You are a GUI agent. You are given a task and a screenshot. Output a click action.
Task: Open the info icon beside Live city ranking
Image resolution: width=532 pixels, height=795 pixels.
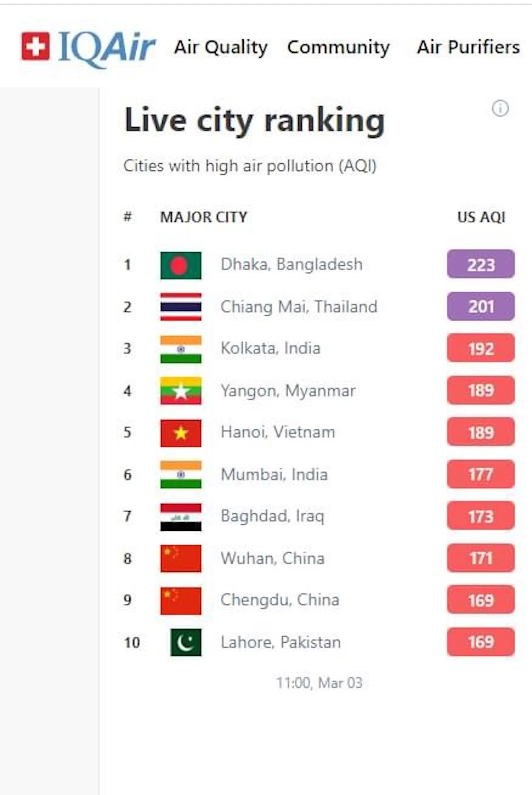click(x=500, y=109)
